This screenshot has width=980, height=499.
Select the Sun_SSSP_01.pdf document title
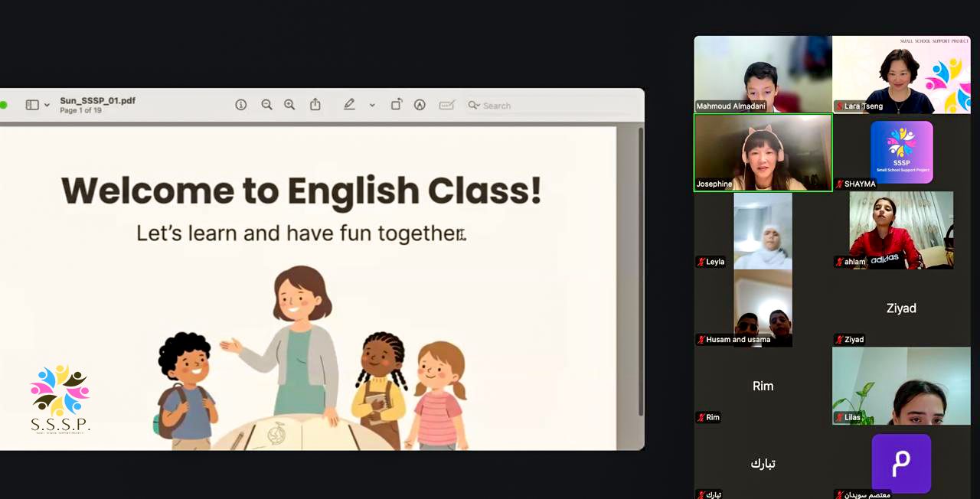98,100
